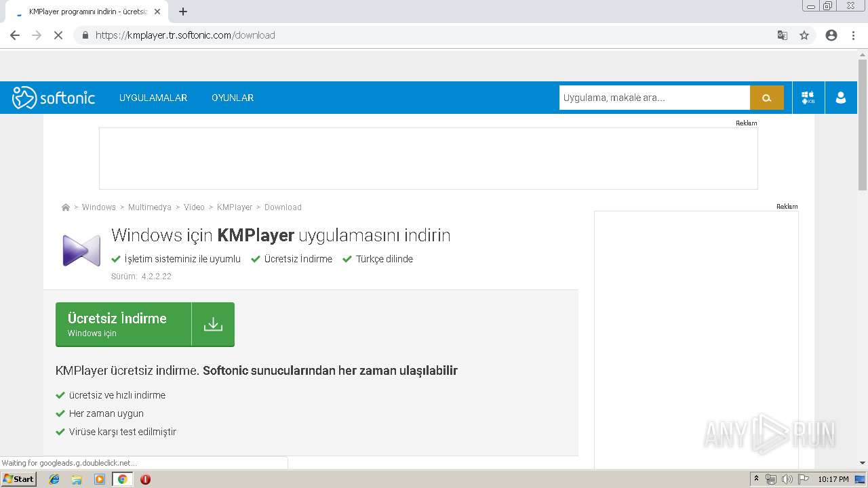Open File Explorer from taskbar

pyautogui.click(x=77, y=479)
